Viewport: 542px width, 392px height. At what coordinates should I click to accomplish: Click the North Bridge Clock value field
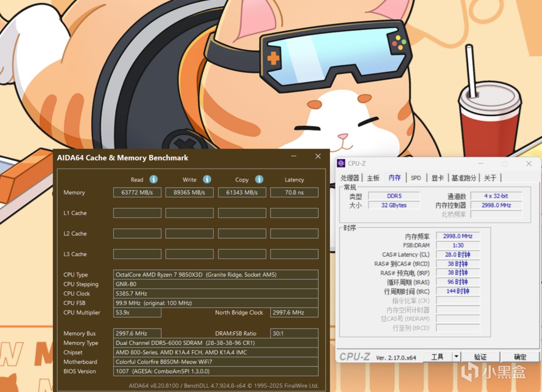(x=294, y=312)
